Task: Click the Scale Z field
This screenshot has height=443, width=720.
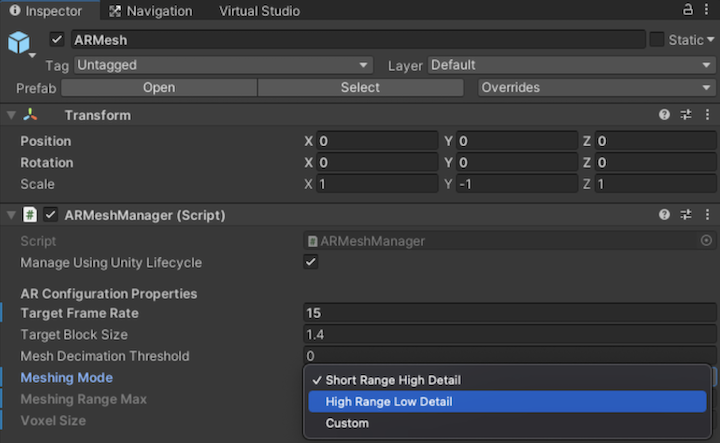Action: 656,184
